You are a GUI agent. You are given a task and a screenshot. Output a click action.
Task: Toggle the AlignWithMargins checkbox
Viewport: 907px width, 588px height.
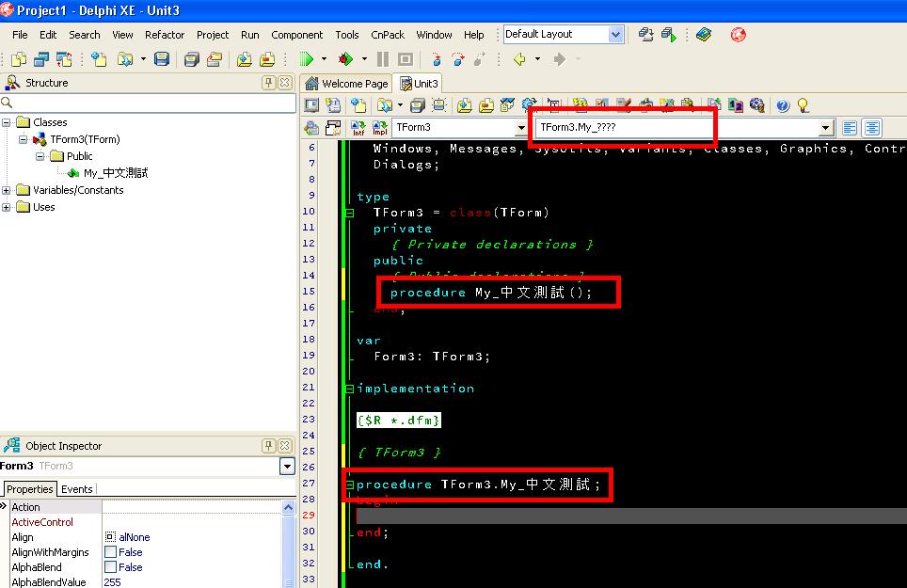click(x=111, y=552)
